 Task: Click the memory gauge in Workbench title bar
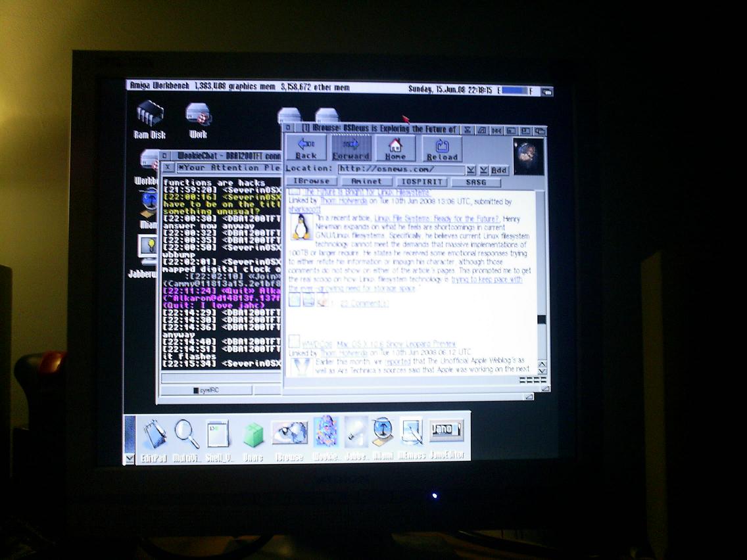point(515,90)
